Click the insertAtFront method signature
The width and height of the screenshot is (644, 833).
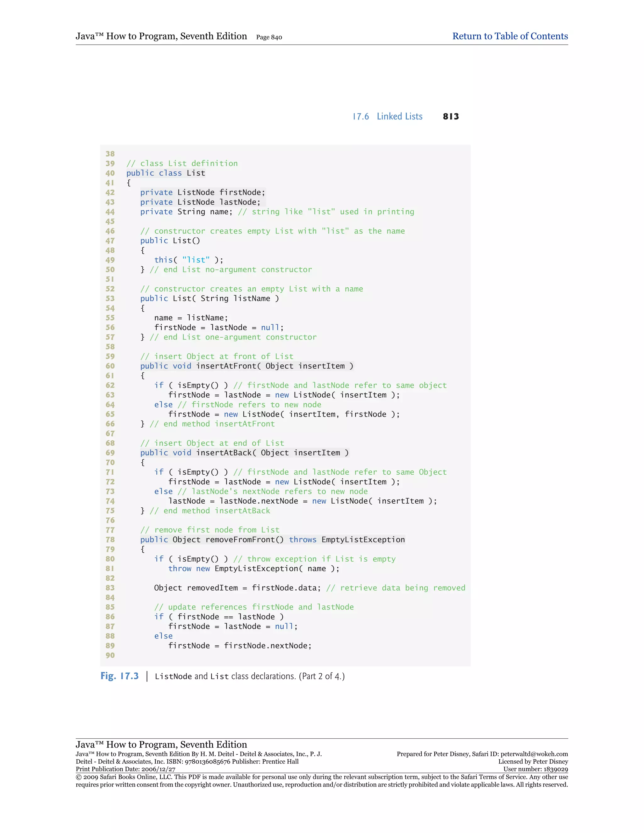(x=247, y=366)
